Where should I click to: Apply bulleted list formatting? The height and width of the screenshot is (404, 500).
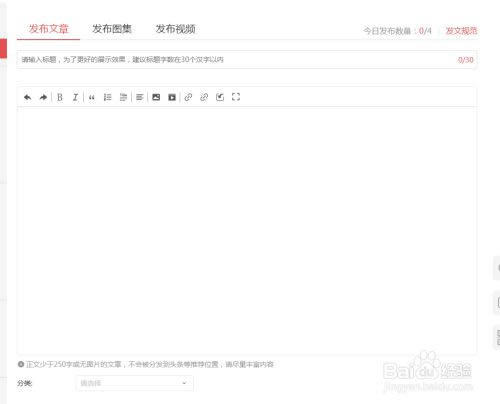(x=123, y=97)
